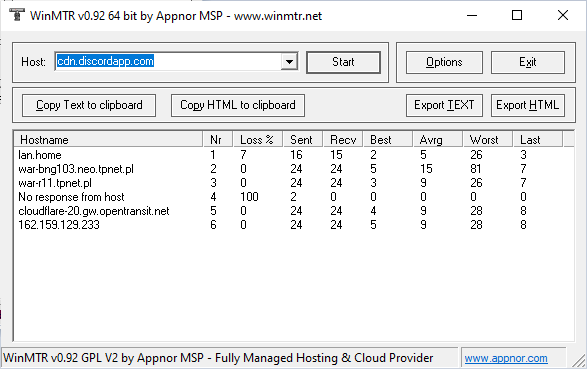Close the WinMTR window
The height and width of the screenshot is (372, 587).
point(563,15)
